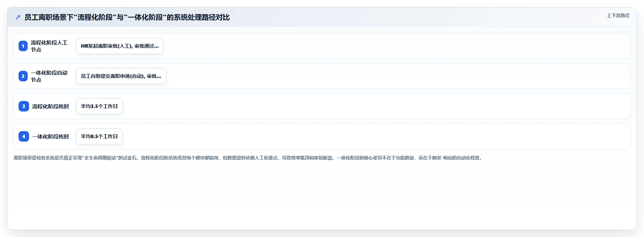Click the 平均0.5个工作日 chip
This screenshot has height=237, width=644.
pos(99,136)
